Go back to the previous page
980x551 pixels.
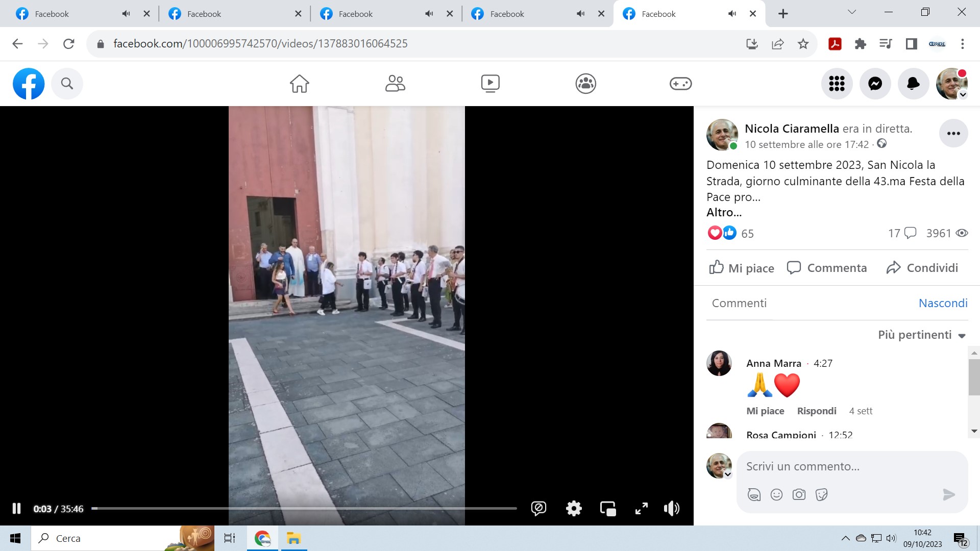click(17, 44)
